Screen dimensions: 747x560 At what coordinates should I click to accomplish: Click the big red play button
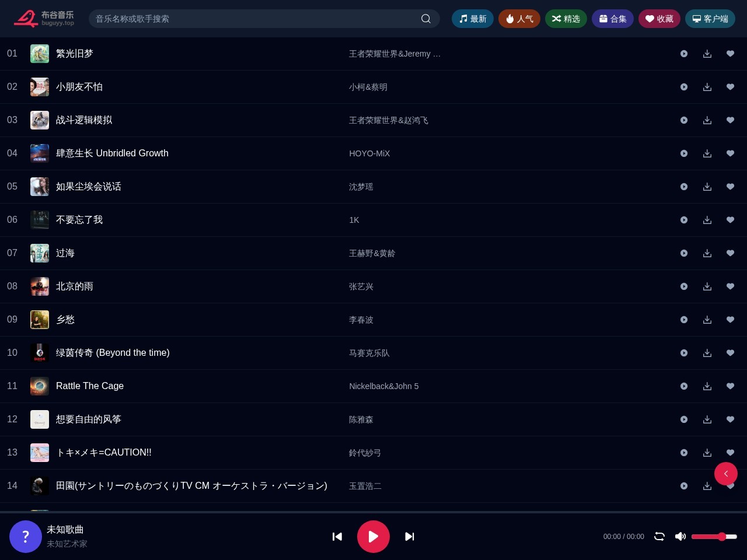pos(373,537)
